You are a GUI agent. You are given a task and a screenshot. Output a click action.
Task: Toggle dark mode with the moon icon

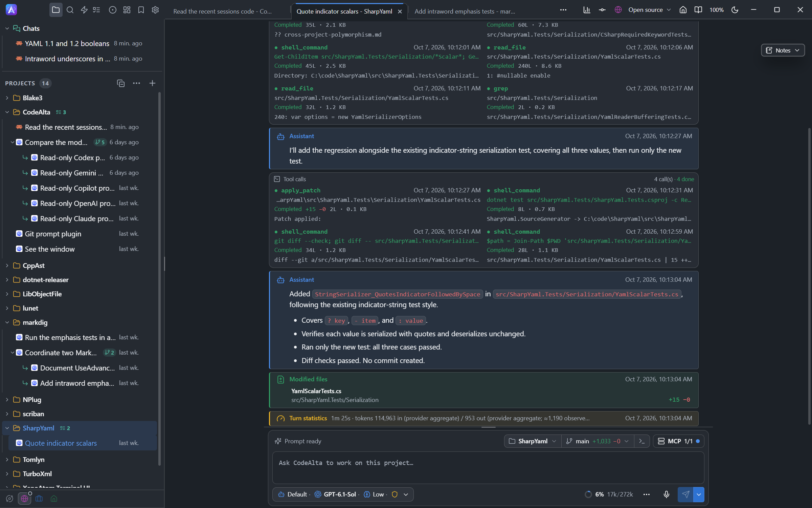click(735, 10)
